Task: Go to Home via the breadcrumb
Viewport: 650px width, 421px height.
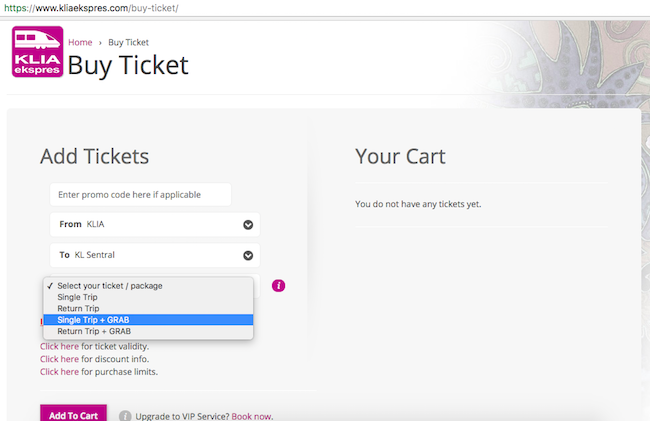Action: click(80, 42)
